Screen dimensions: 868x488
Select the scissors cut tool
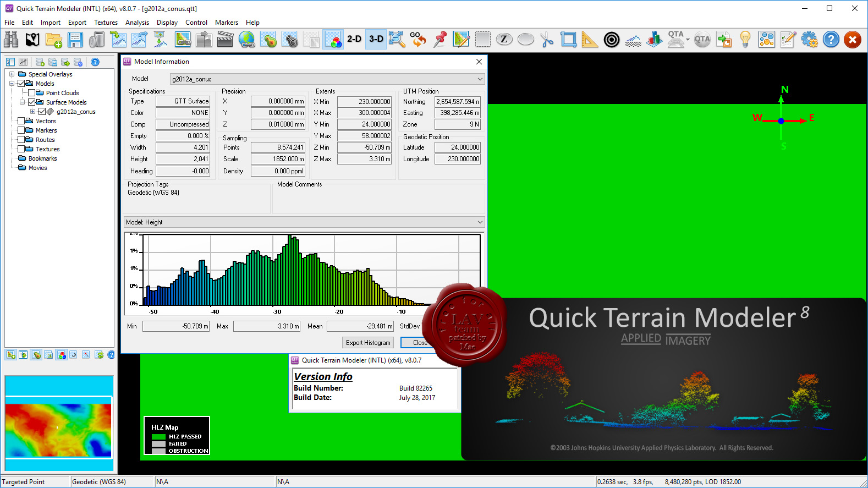click(547, 39)
